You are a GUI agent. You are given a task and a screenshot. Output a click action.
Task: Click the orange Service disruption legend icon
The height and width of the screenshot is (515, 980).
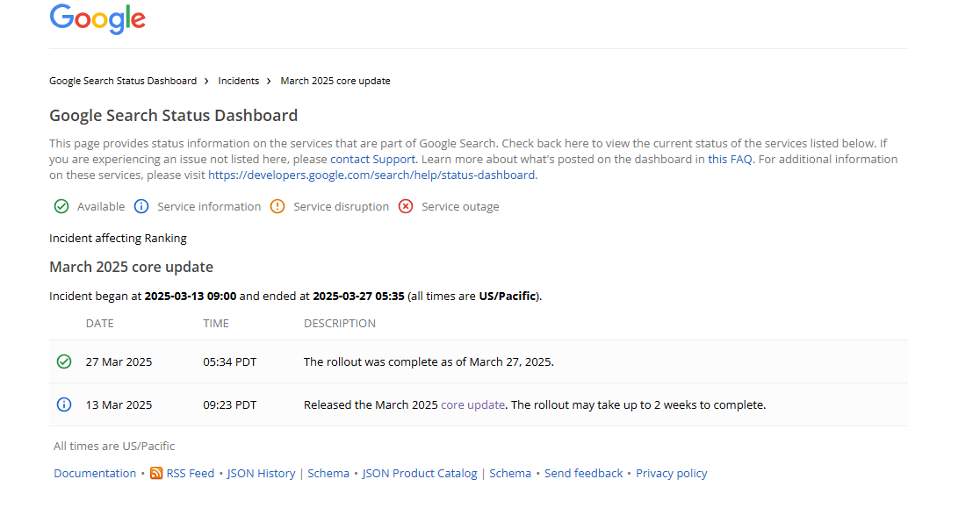[x=277, y=207]
